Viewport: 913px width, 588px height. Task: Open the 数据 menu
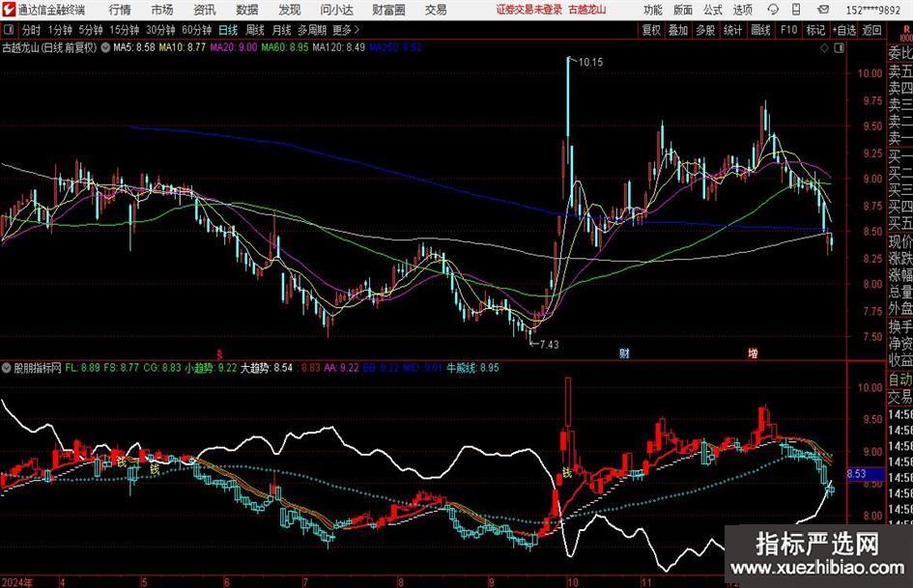tap(247, 10)
